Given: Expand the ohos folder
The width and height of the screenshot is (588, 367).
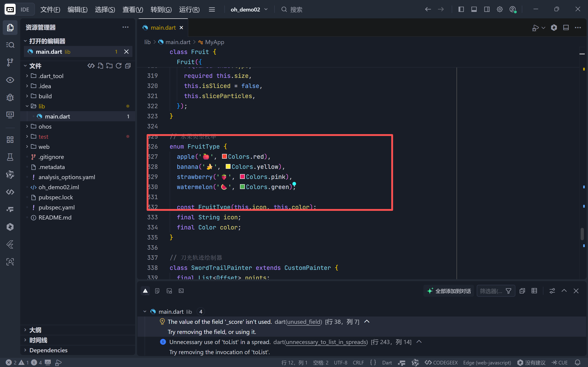Looking at the screenshot, I should click(x=45, y=127).
